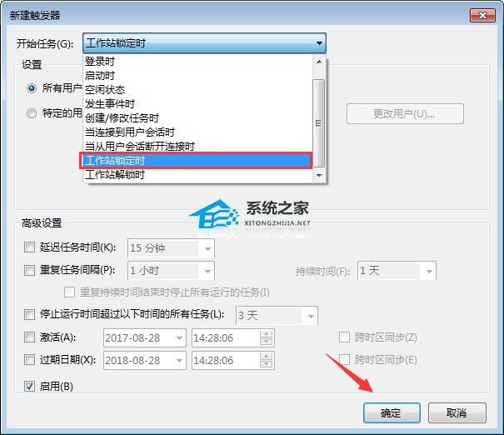The height and width of the screenshot is (435, 504).
Task: Click the scroll down arrow in trigger list
Action: click(319, 175)
